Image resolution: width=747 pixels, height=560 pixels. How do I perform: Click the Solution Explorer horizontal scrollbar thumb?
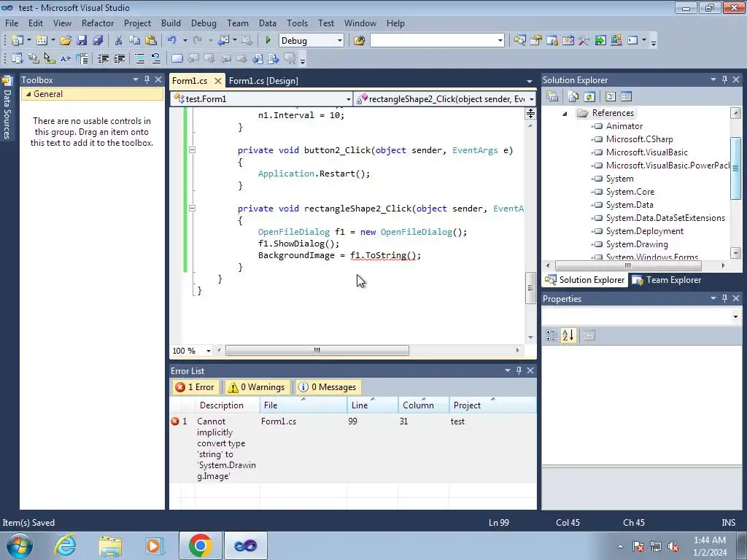(627, 265)
